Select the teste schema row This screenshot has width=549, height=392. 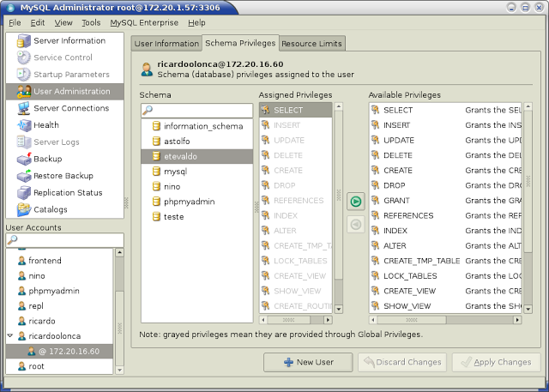[x=196, y=216]
